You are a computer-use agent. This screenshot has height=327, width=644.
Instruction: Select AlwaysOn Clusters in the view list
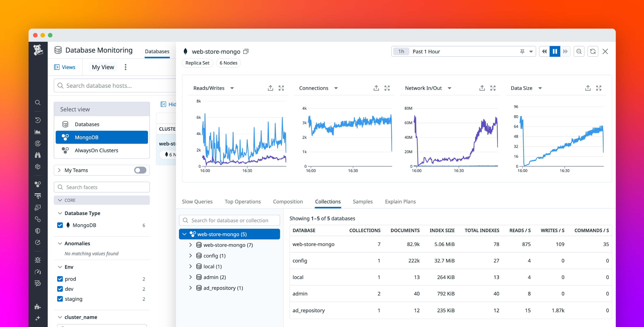click(x=96, y=150)
